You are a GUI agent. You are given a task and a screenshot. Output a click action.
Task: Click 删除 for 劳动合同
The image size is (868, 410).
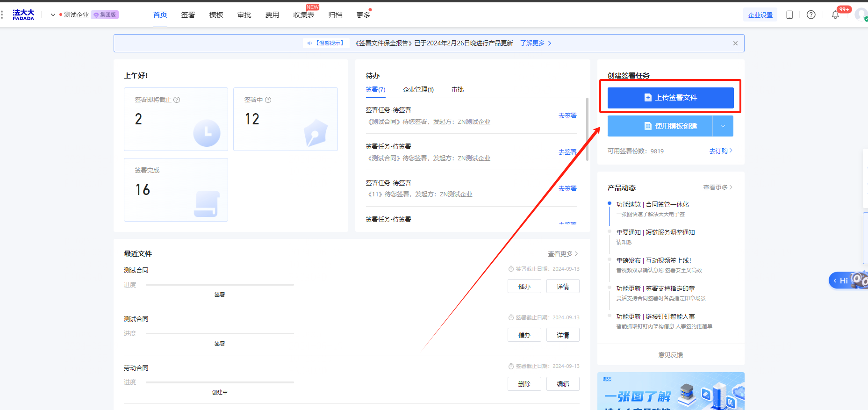click(524, 384)
